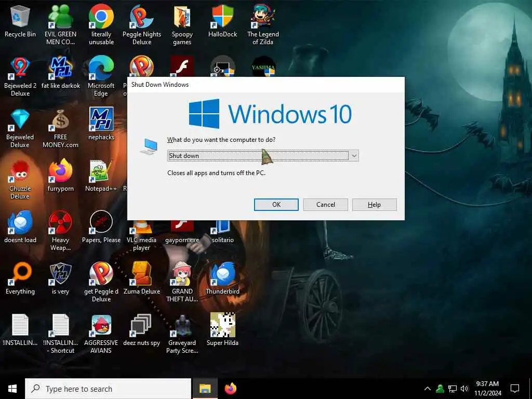Image resolution: width=532 pixels, height=399 pixels.
Task: Select Graveyard Party Scre... shortcut
Action: [x=182, y=334]
